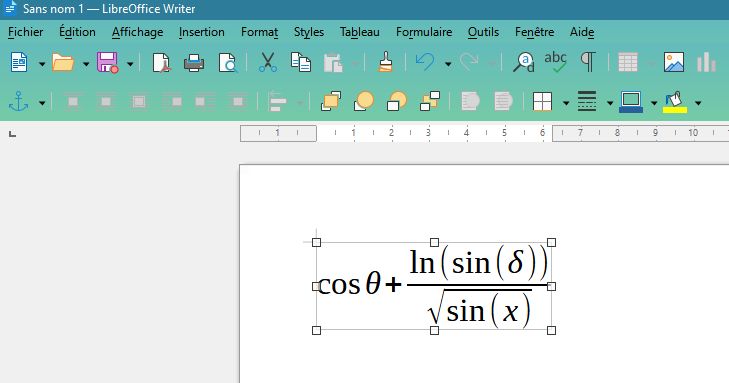Viewport: 729px width, 383px height.
Task: Expand the Border Color dropdown arrow
Action: click(x=654, y=103)
